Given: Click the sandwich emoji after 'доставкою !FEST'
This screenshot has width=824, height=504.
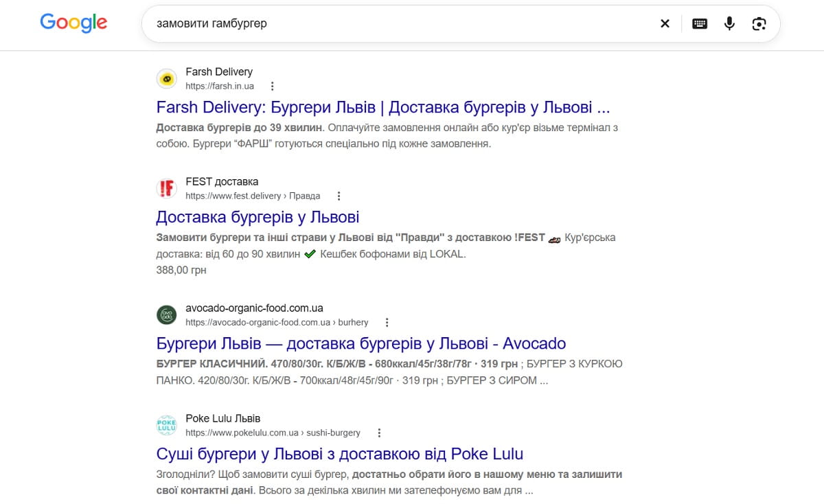Looking at the screenshot, I should coord(555,238).
